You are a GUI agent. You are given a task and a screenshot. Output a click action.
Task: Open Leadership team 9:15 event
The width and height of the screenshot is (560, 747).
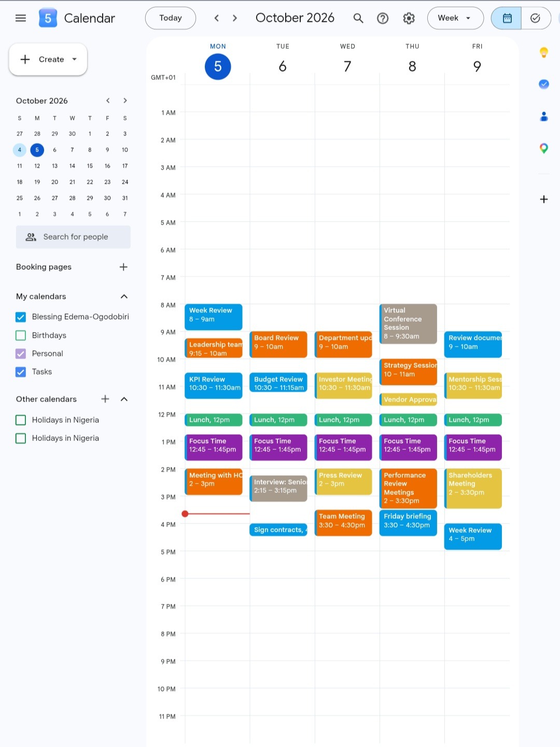(214, 348)
